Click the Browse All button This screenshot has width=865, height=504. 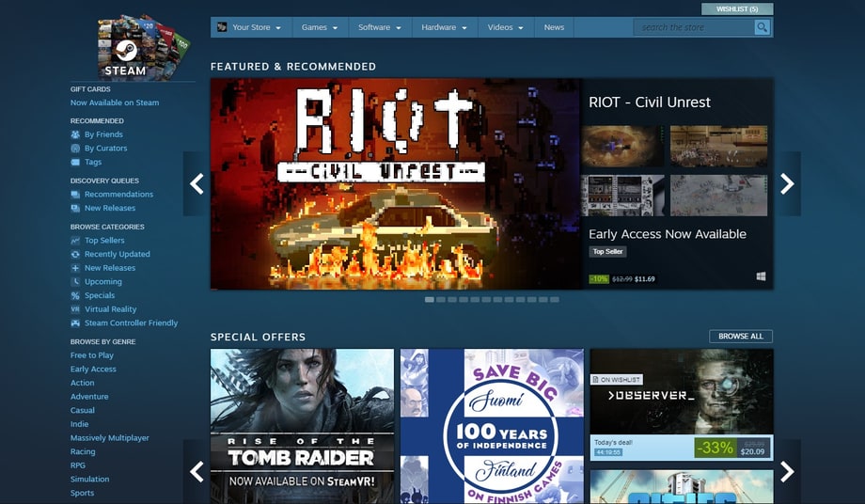[741, 337]
